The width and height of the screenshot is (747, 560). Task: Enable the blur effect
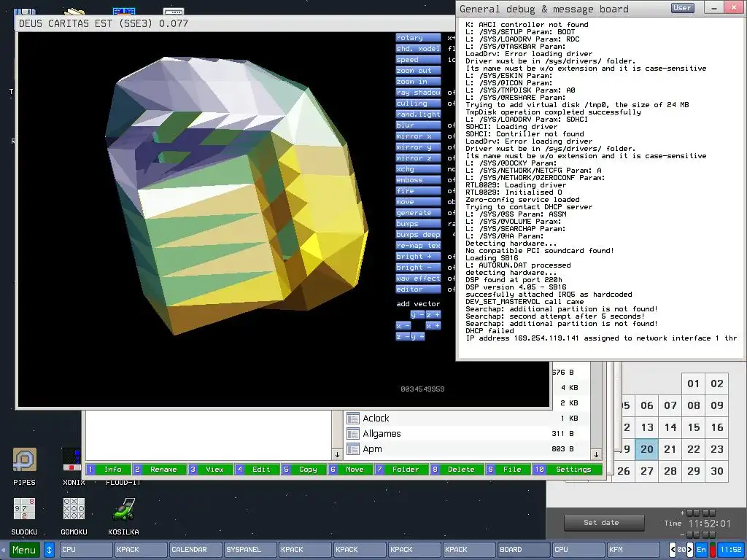click(x=418, y=125)
